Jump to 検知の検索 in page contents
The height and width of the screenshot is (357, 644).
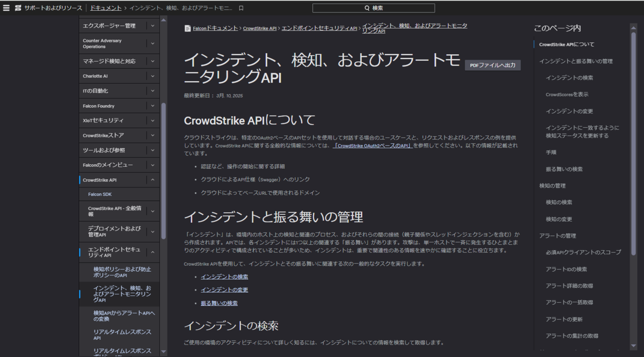tap(559, 202)
